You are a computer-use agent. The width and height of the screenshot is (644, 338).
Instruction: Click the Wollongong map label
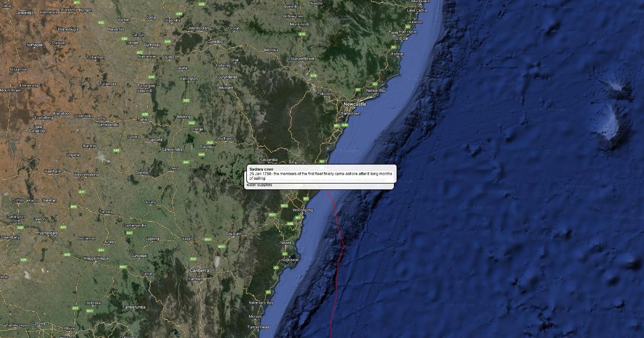pyautogui.click(x=302, y=210)
